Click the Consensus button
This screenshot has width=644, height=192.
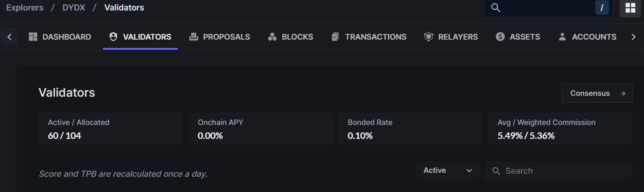point(597,93)
